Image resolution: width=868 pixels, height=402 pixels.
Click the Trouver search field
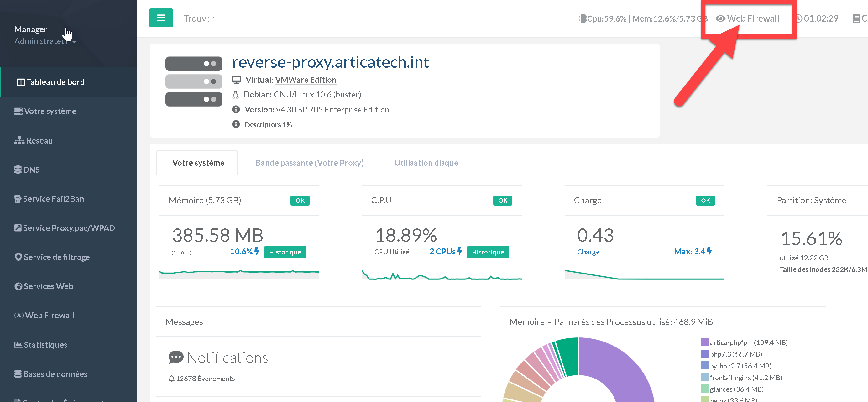click(x=199, y=18)
